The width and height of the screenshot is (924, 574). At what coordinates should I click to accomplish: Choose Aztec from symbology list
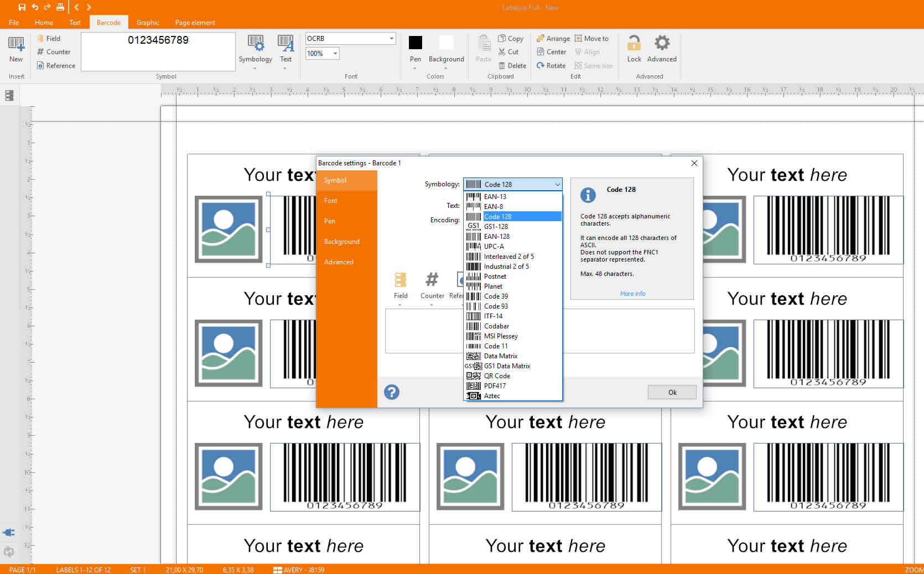pyautogui.click(x=513, y=395)
